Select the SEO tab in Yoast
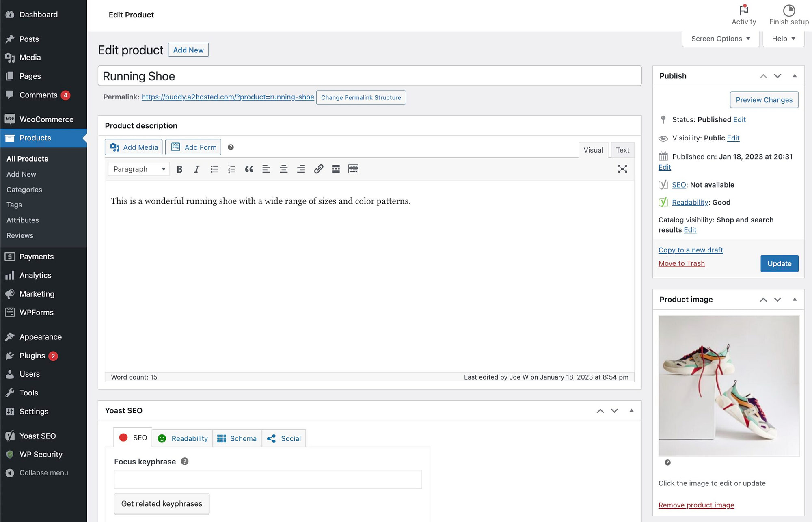This screenshot has width=812, height=522. point(133,438)
